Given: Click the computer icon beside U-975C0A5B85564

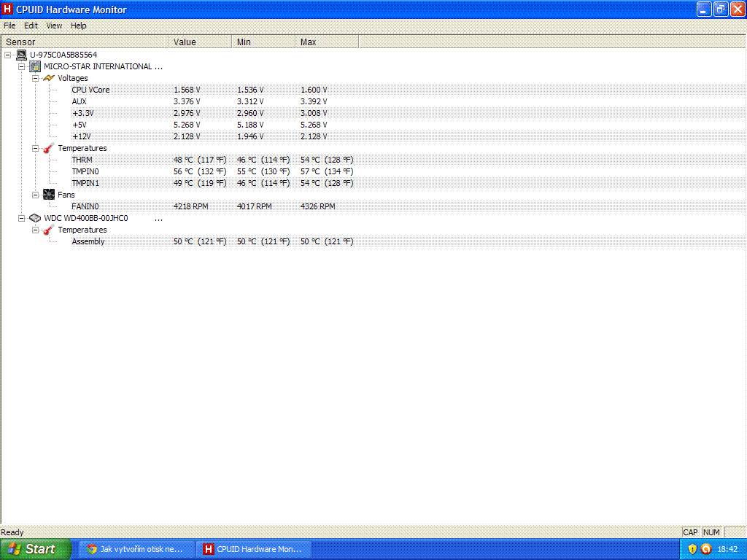Looking at the screenshot, I should (22, 55).
